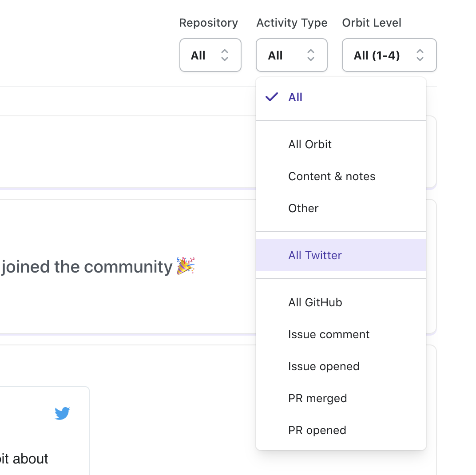Collapse the Activity Type dropdown
Image resolution: width=476 pixels, height=475 pixels.
(x=292, y=55)
